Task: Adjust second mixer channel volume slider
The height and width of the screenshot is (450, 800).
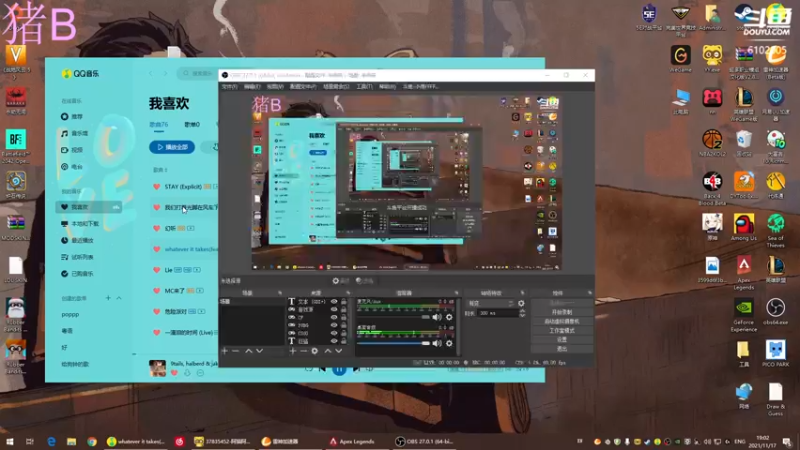Action: tap(393, 344)
